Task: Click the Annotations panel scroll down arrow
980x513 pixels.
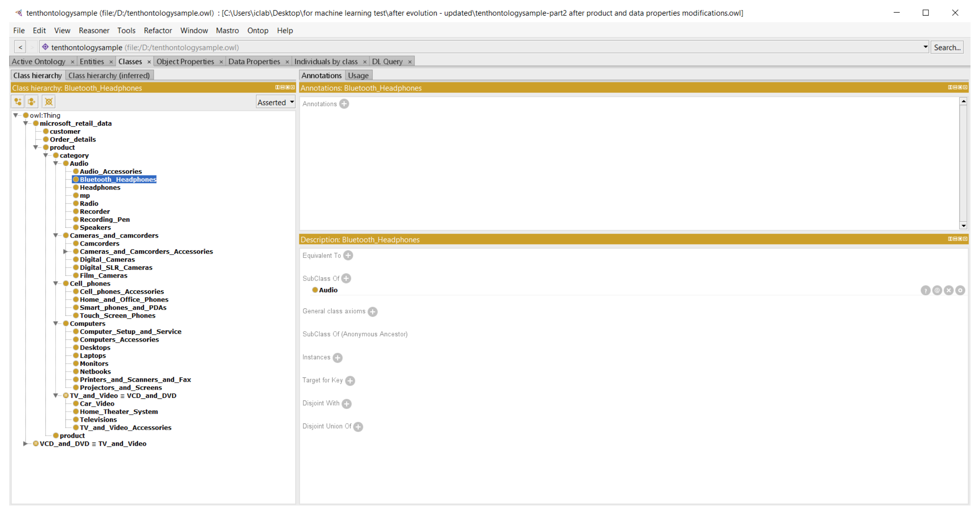Action: 963,226
